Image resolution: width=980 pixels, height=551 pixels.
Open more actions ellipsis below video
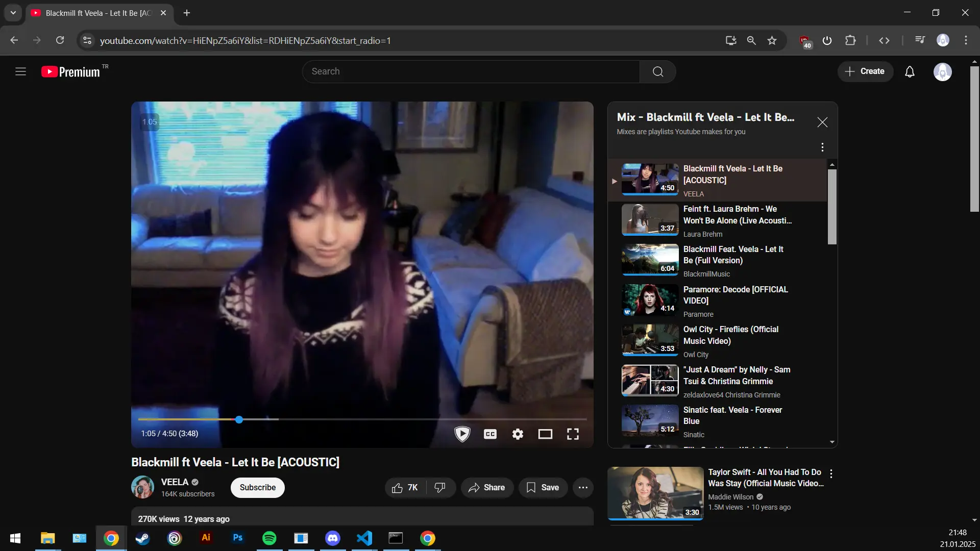(583, 488)
